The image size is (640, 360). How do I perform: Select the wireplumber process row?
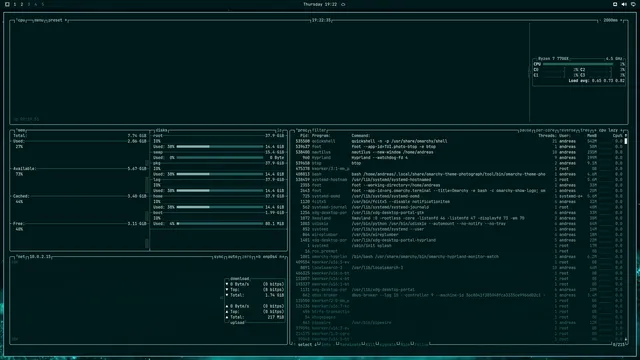click(x=459, y=235)
